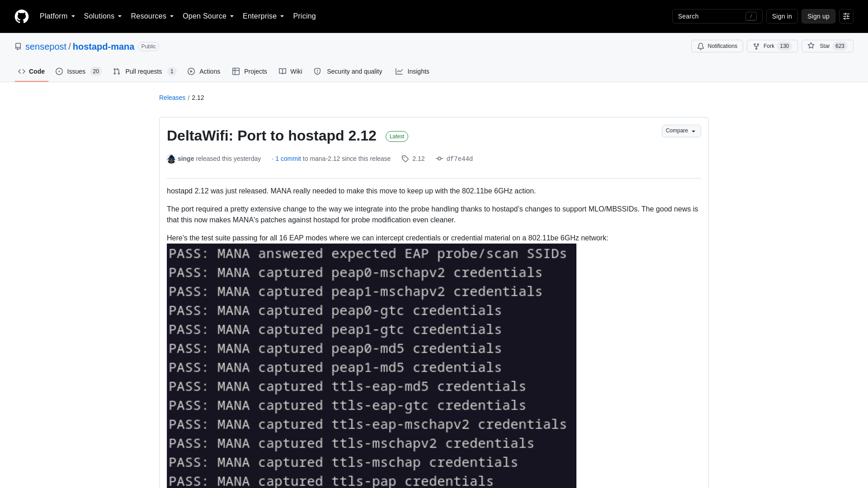Click the Star count 623
This screenshot has width=868, height=488.
(840, 46)
